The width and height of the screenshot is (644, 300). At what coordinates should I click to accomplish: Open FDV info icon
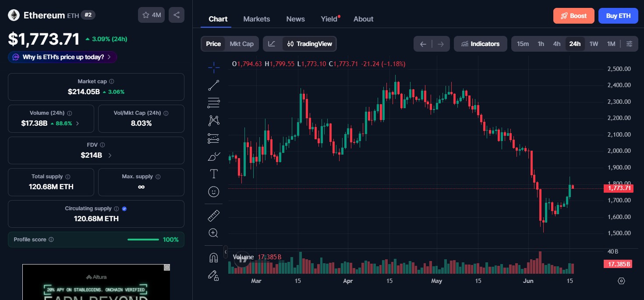103,145
